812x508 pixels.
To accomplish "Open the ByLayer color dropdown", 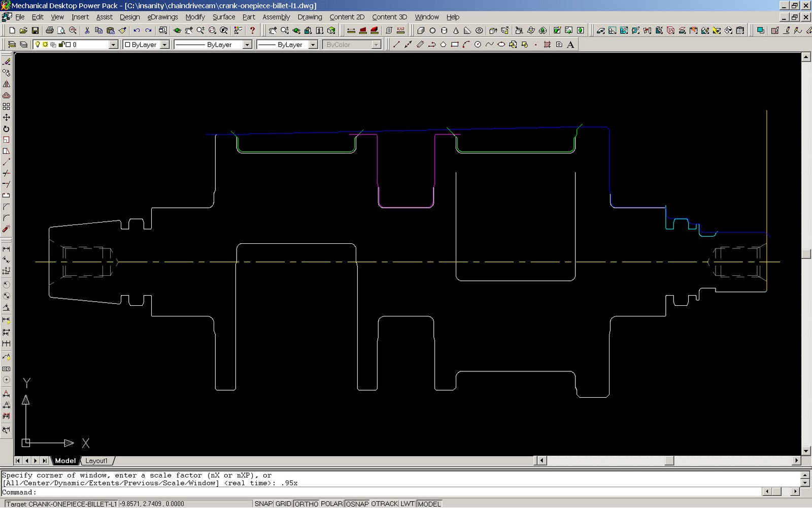I will [164, 45].
